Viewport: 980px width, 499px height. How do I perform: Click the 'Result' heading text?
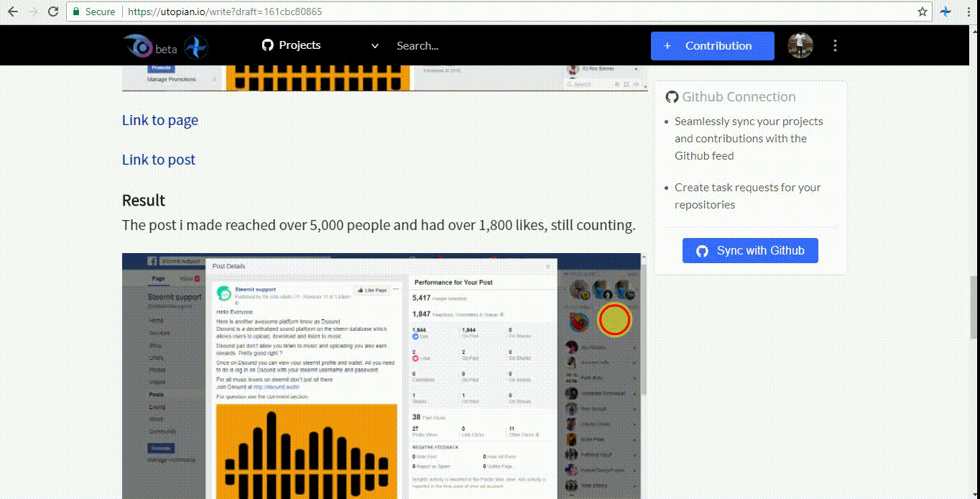click(x=143, y=201)
